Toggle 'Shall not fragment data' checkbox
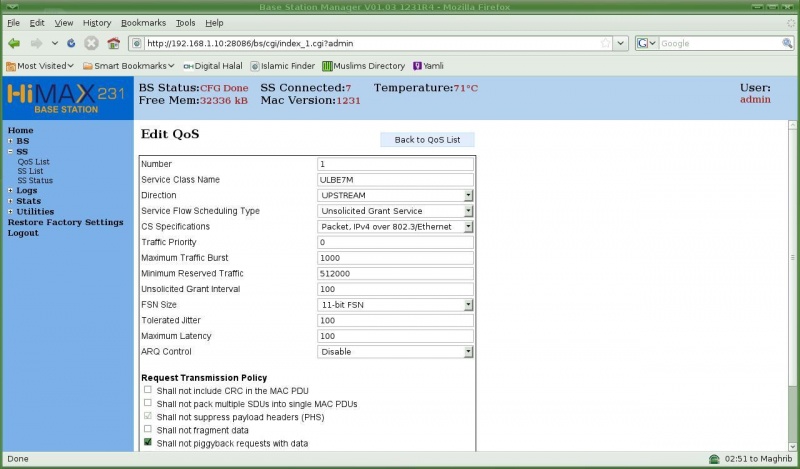This screenshot has width=800, height=469. (148, 429)
